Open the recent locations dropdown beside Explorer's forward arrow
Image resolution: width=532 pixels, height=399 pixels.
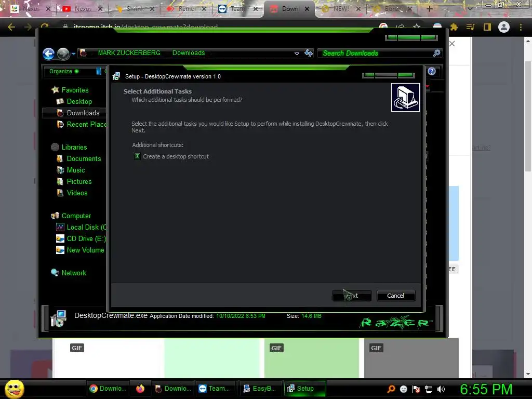(73, 54)
